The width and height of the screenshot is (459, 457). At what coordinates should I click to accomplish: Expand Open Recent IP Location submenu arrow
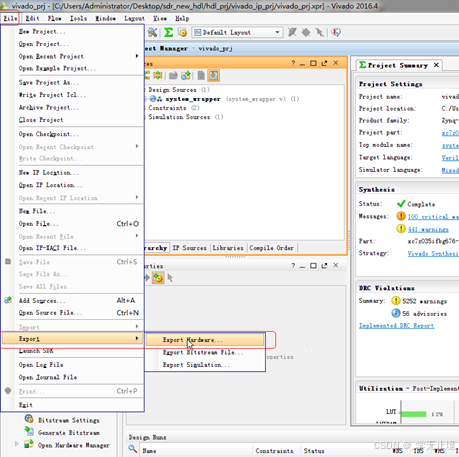click(x=137, y=197)
